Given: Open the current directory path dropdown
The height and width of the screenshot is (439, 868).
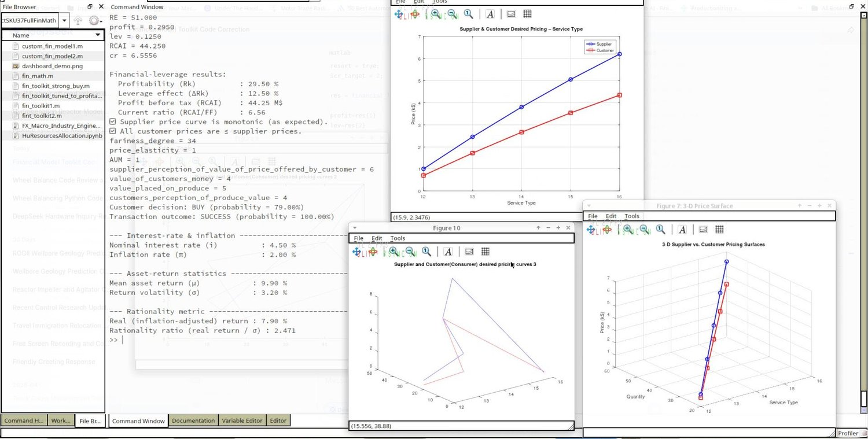Looking at the screenshot, I should tap(64, 20).
